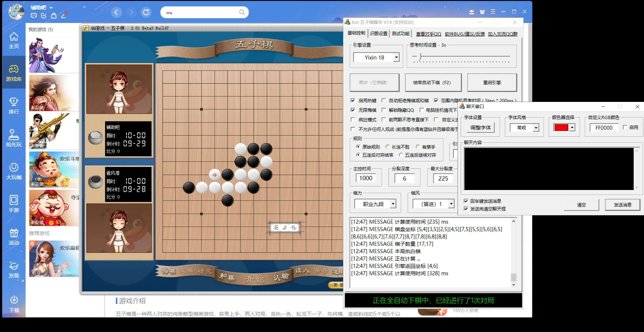
Task: Go back with the left arrow button
Action: pos(116,12)
